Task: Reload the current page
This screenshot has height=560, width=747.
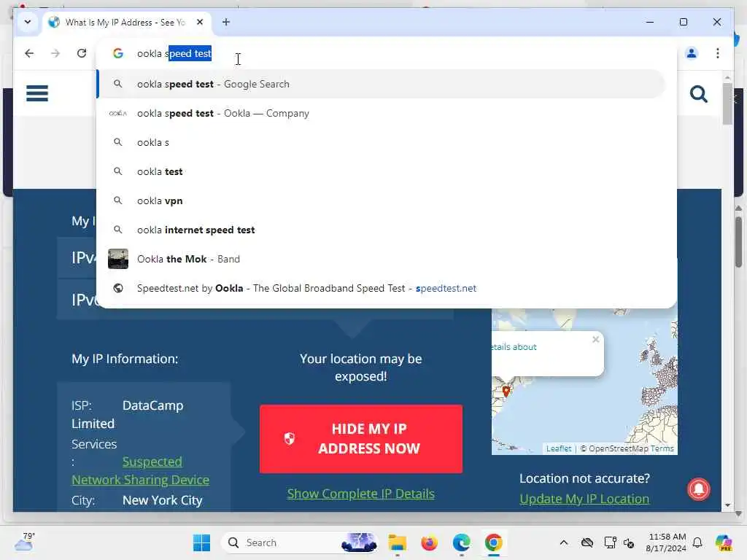Action: 82,53
